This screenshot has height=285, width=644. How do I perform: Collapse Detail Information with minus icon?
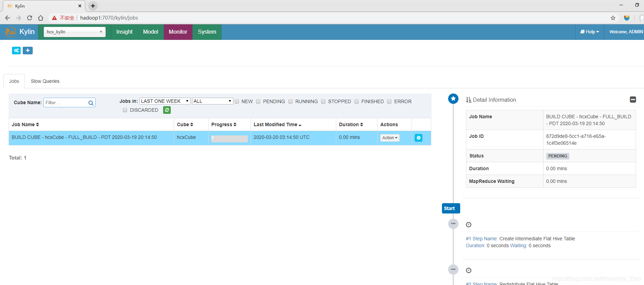(633, 100)
